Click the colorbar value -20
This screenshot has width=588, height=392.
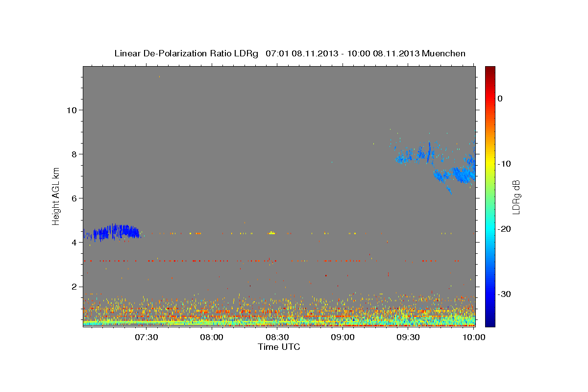(x=504, y=229)
